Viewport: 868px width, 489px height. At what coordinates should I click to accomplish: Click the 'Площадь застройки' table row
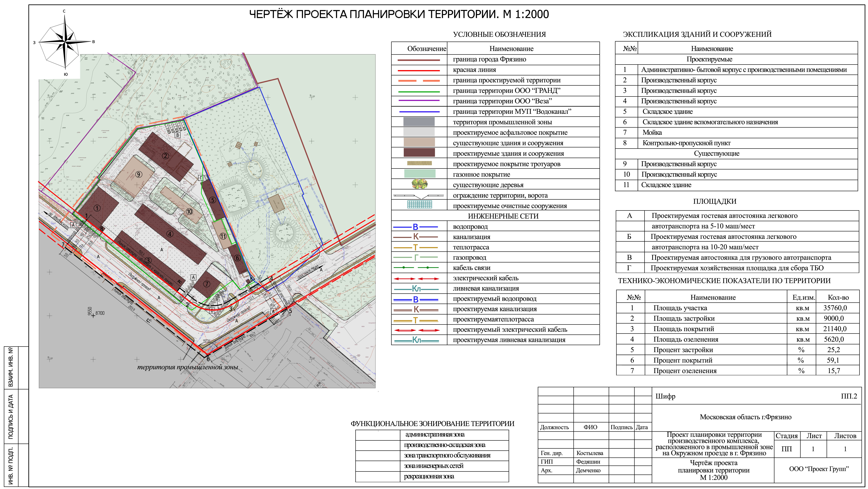684,318
